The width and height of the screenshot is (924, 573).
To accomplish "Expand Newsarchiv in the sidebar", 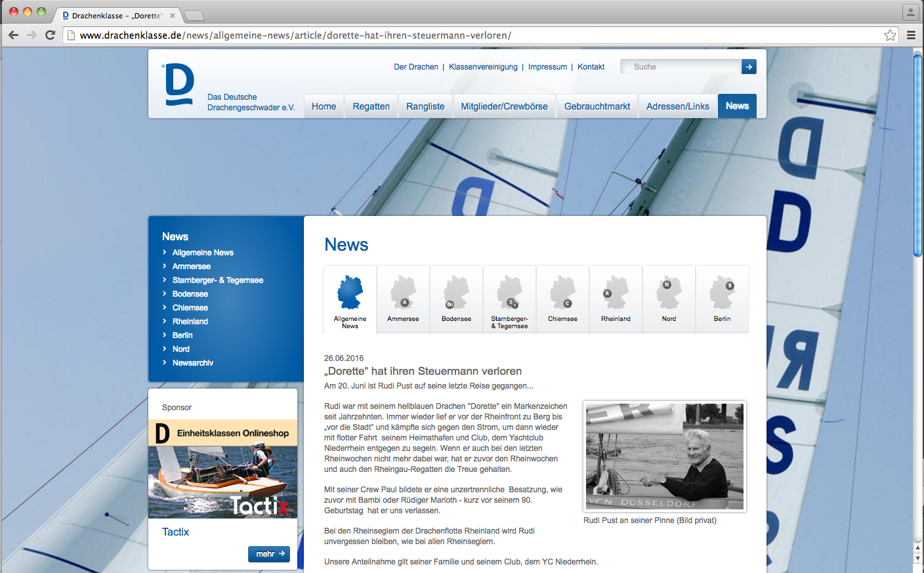I will [192, 363].
